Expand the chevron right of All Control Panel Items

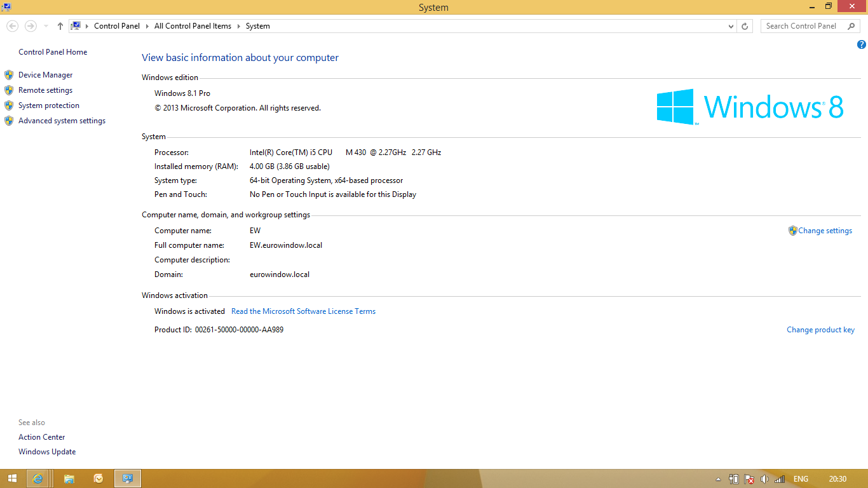click(x=239, y=26)
